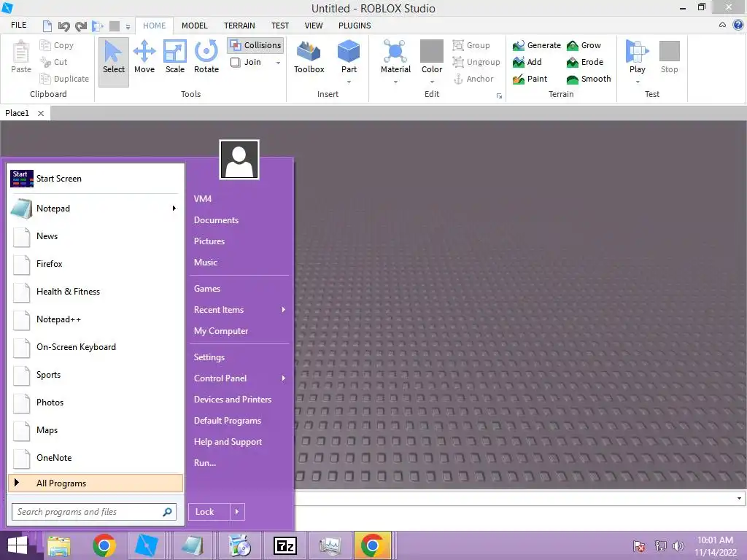Click the taskbar clock 10:01 AM
Screen dimensions: 747x560
coord(715,540)
